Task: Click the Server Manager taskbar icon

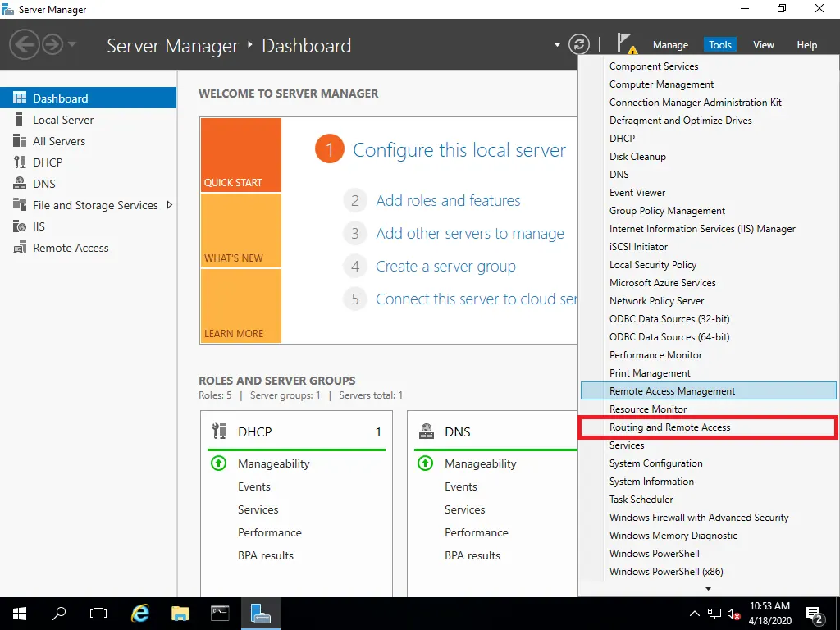Action: (261, 614)
